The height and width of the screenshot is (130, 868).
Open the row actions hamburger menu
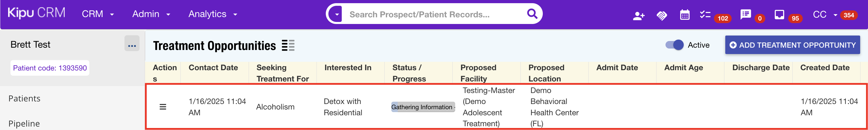point(163,107)
